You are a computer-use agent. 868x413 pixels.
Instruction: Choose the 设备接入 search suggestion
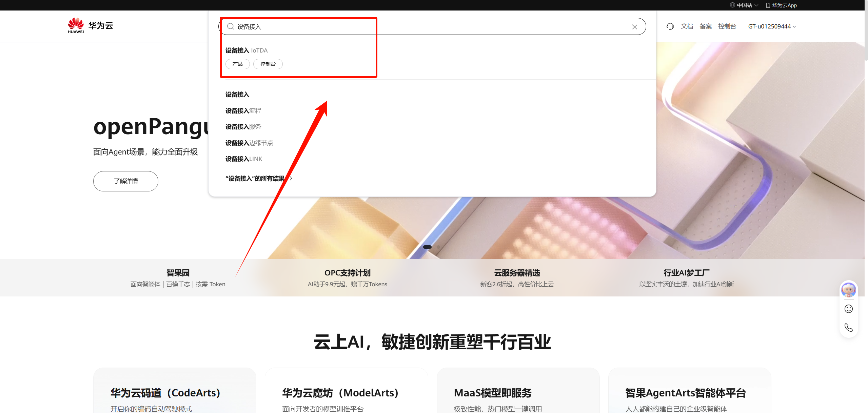[x=237, y=95]
